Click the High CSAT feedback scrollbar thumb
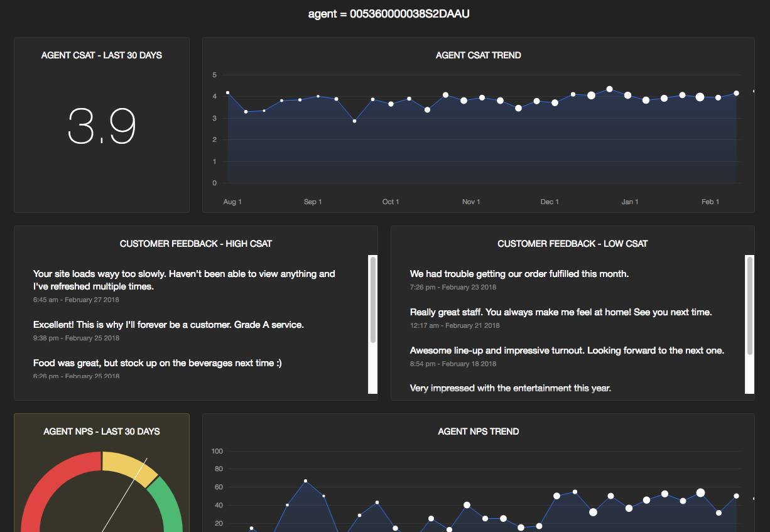Image resolution: width=770 pixels, height=532 pixels. [373, 300]
